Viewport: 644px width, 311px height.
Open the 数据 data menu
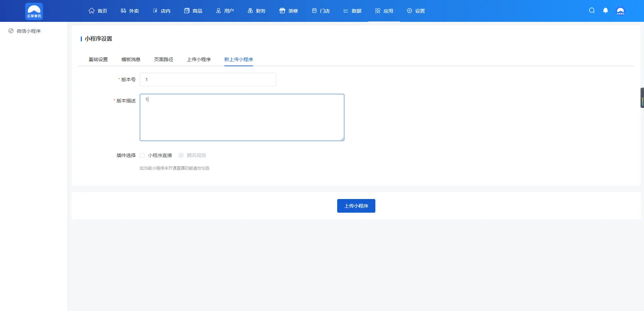[353, 11]
